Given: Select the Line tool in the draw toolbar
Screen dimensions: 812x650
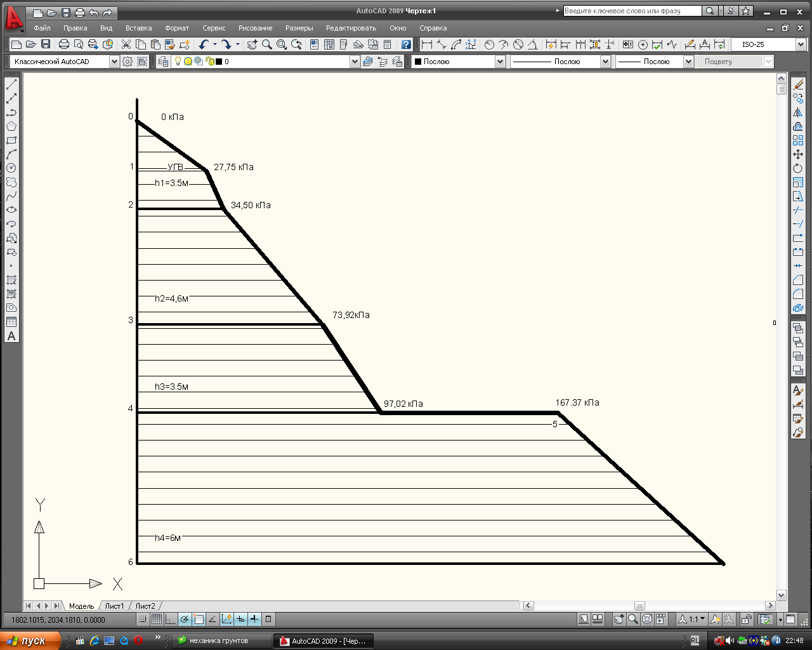Looking at the screenshot, I should pyautogui.click(x=11, y=84).
